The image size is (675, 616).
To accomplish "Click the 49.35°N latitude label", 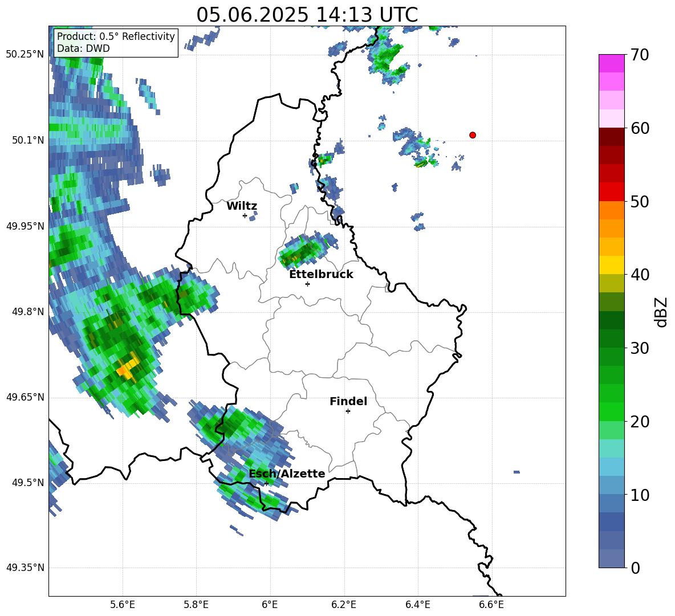I will (25, 568).
